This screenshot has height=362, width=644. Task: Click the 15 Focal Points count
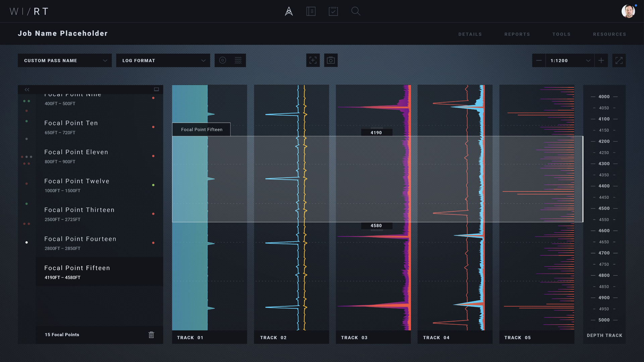click(x=62, y=335)
